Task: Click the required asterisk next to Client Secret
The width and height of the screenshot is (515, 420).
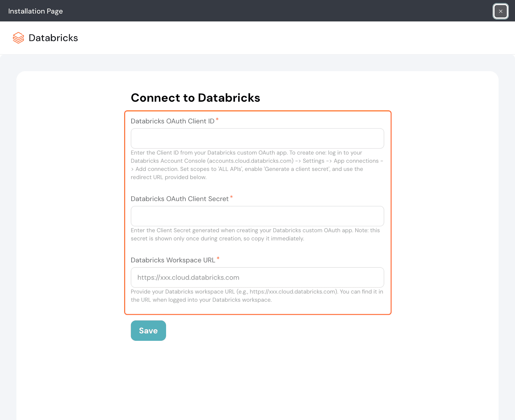Action: [x=231, y=197]
